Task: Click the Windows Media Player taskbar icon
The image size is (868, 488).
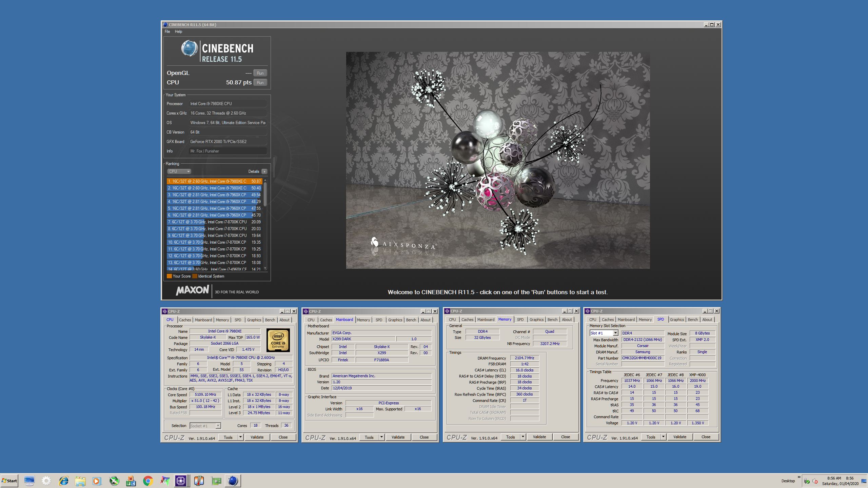Action: pos(97,481)
